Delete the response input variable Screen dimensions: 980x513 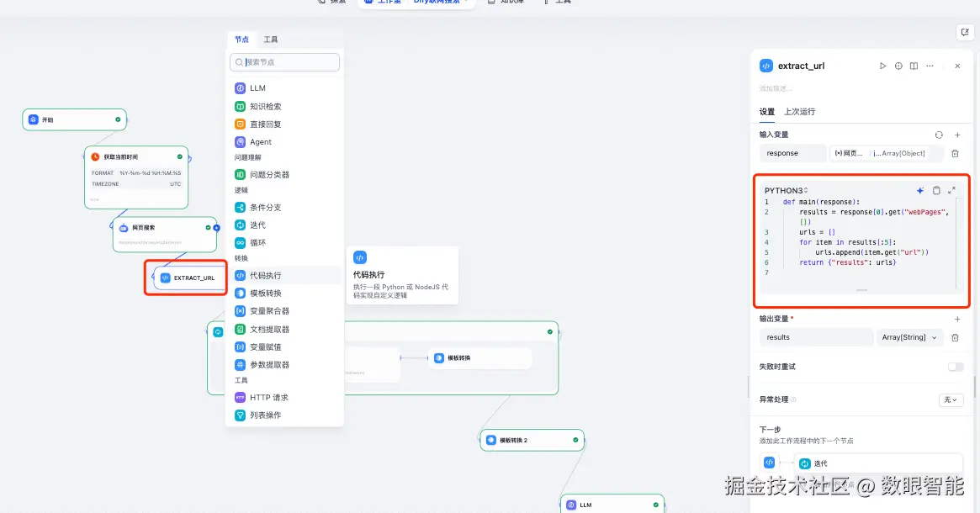tap(955, 153)
